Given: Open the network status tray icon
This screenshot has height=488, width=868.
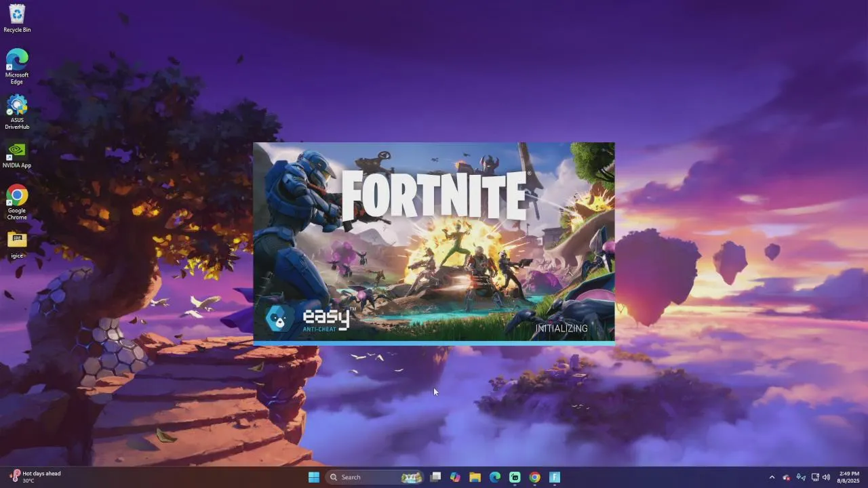Looking at the screenshot, I should click(x=815, y=477).
